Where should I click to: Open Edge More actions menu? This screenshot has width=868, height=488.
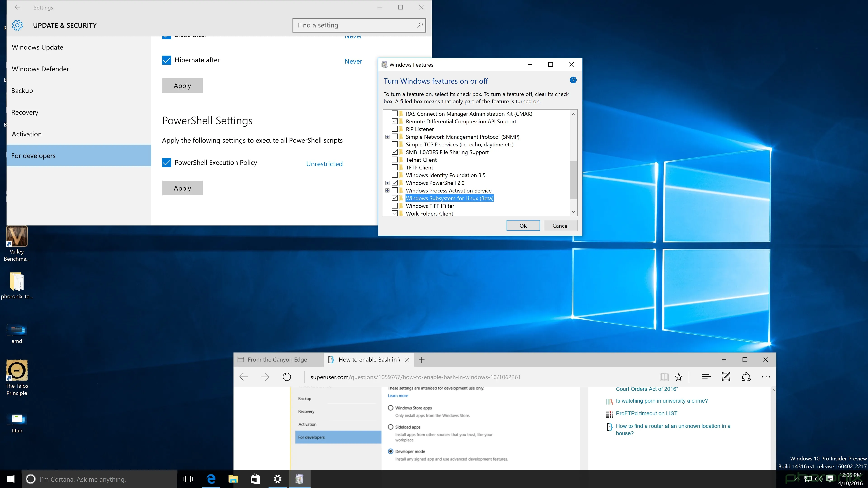point(766,377)
